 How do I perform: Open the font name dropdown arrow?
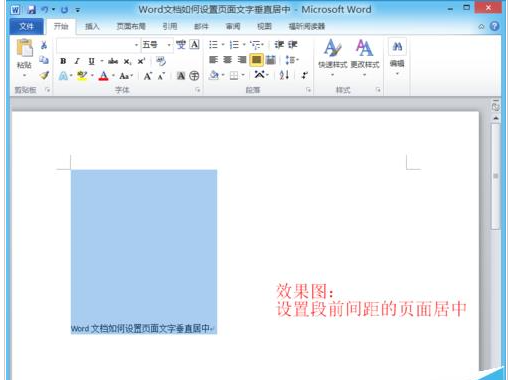pyautogui.click(x=136, y=45)
